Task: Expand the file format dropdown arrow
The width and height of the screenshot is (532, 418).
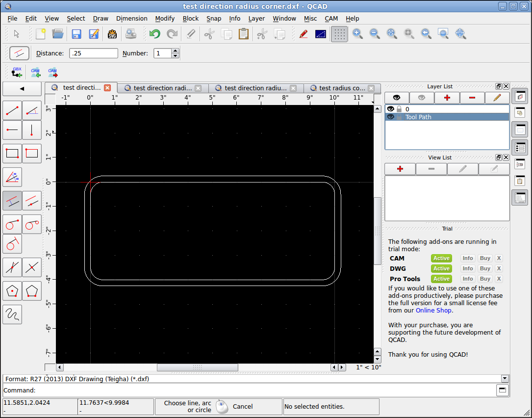Action: click(505, 379)
